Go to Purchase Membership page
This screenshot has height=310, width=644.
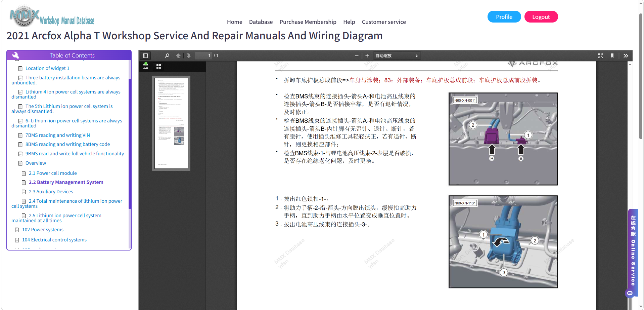click(308, 22)
